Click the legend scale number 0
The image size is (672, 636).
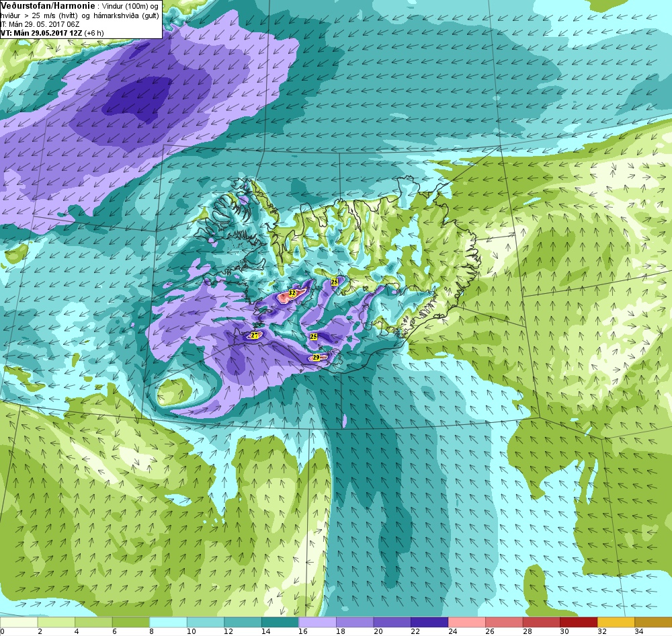(x=3, y=631)
